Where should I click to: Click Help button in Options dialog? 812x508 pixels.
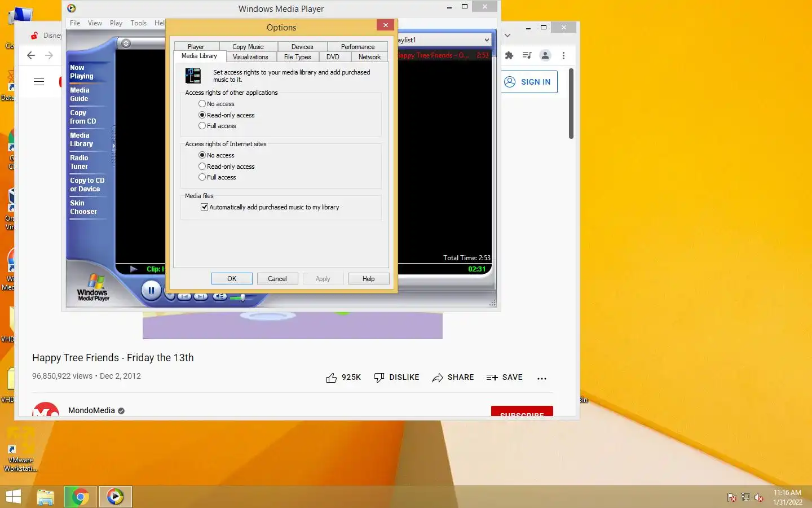point(368,279)
